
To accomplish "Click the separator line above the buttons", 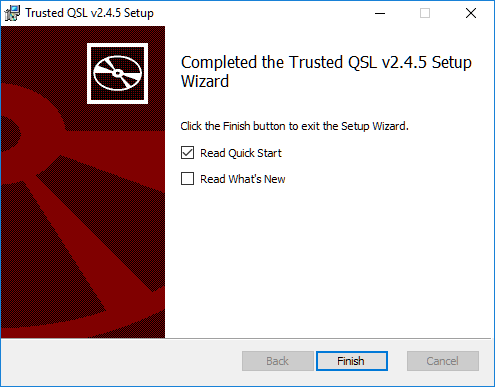I will (246, 338).
